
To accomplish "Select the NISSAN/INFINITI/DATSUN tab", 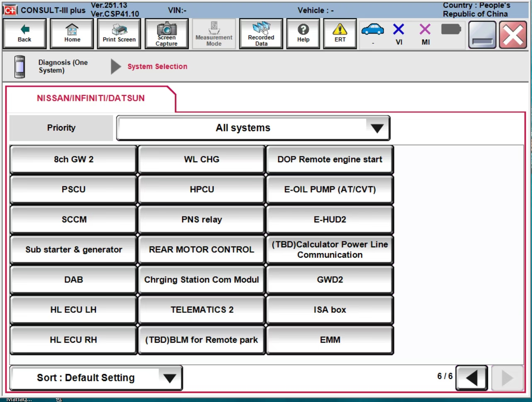I will tap(91, 98).
